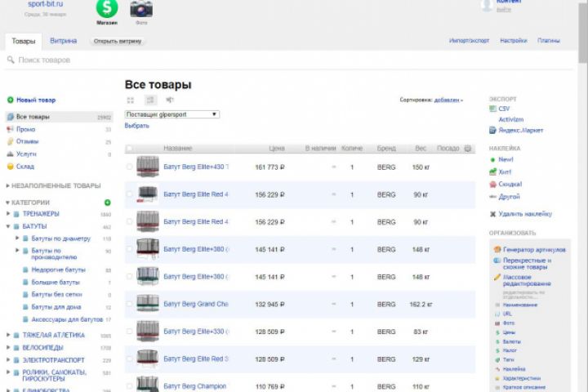Open the ВЕЛОСИПЕДЫ category
588x392 pixels.
[x=42, y=347]
